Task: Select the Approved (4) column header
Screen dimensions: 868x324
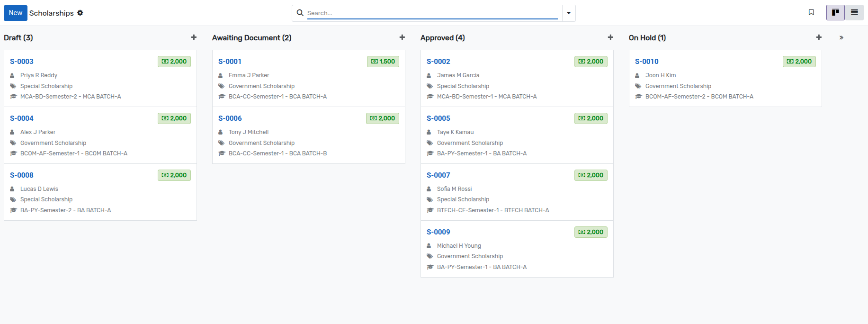Action: 443,38
